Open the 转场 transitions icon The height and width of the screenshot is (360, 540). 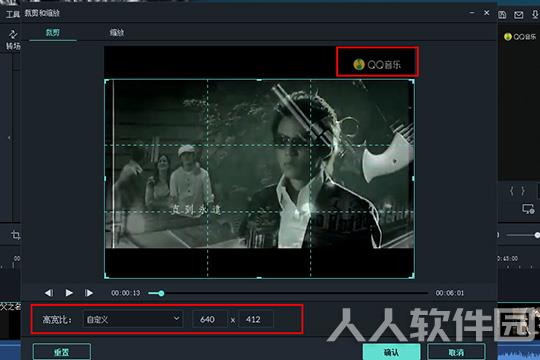click(13, 39)
